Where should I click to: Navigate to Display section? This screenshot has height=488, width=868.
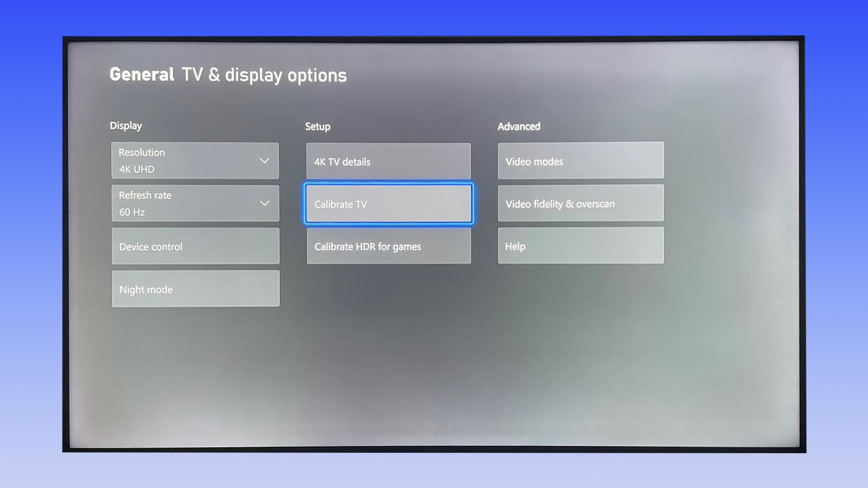point(126,126)
